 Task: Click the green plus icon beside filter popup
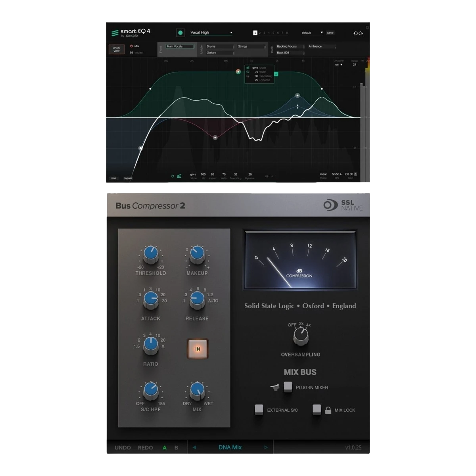276,74
